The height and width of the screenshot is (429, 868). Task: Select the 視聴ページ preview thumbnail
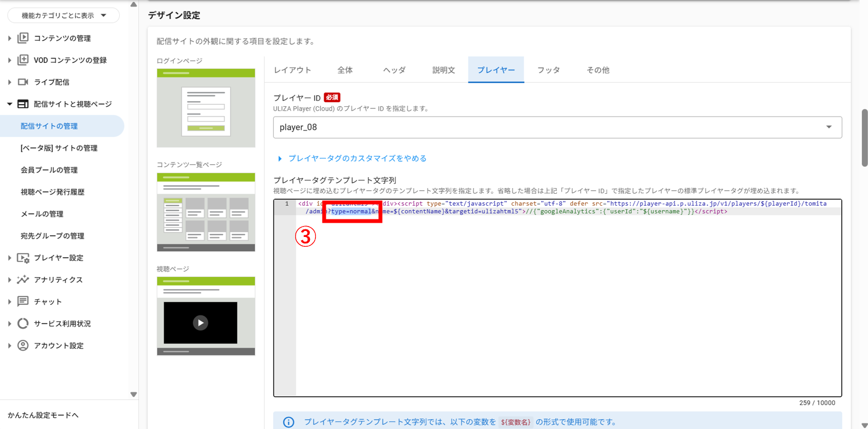(x=206, y=316)
